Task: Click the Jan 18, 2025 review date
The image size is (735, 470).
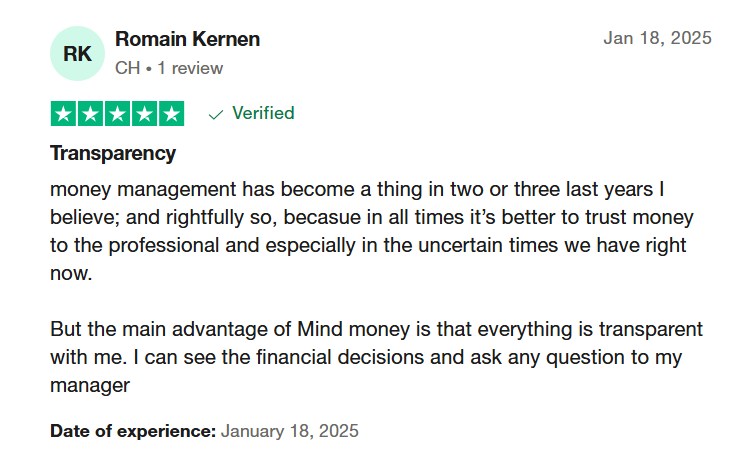Action: pos(658,38)
